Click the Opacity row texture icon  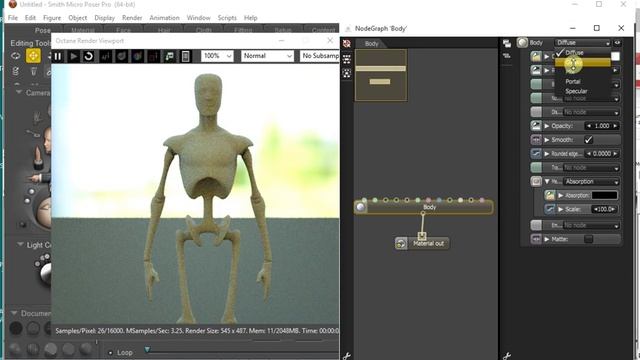coord(536,126)
